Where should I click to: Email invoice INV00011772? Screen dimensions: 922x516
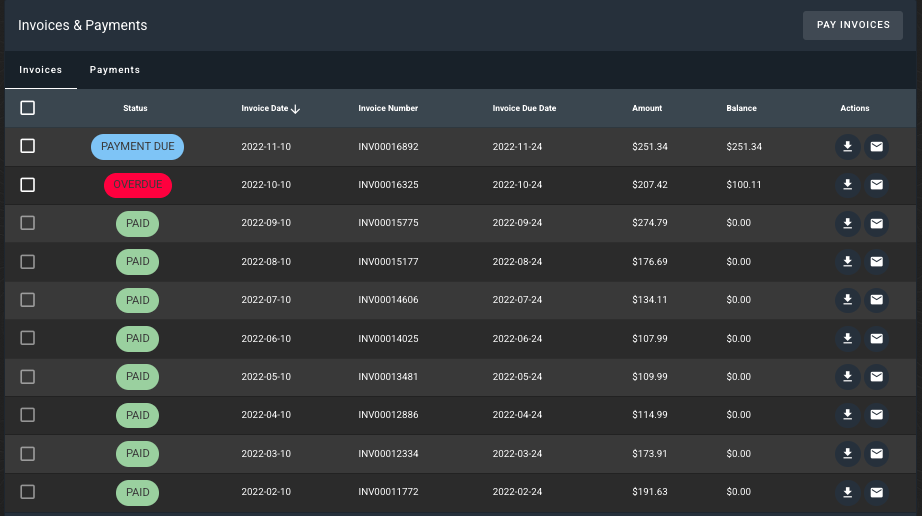tap(876, 492)
